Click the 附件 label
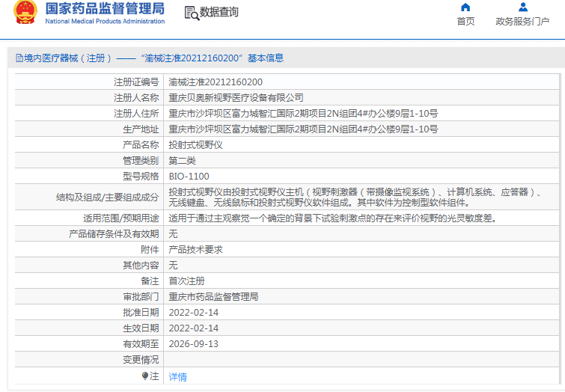The width and height of the screenshot is (565, 392). pos(150,249)
